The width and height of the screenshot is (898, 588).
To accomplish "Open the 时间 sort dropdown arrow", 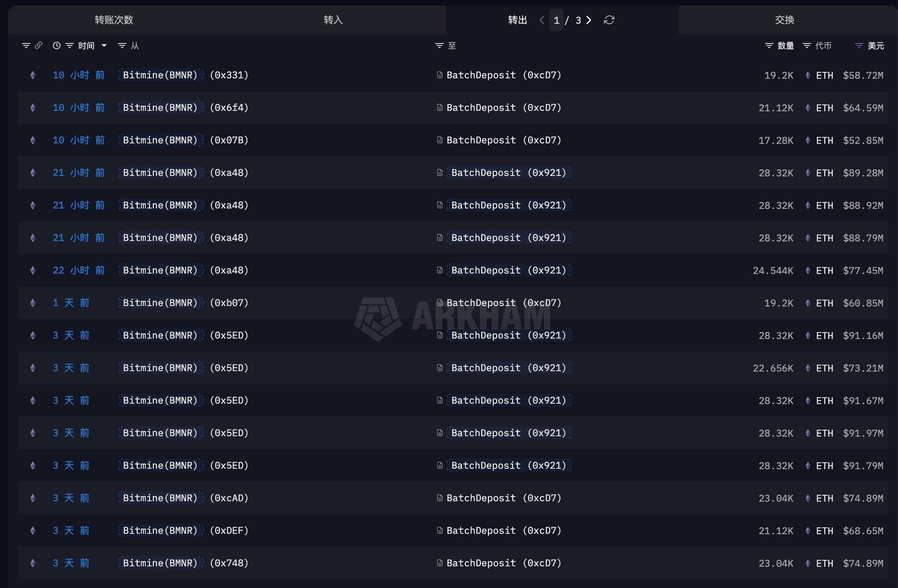I will 104,45.
